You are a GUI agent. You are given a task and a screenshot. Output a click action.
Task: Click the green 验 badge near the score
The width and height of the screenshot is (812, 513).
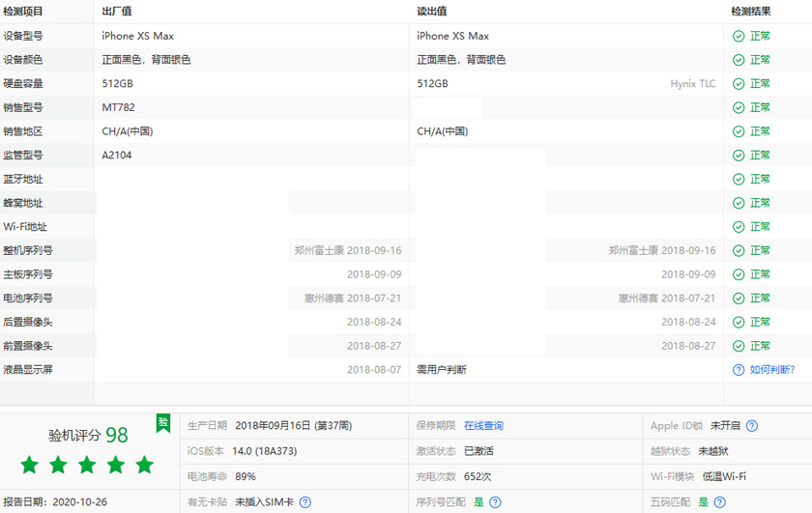(163, 422)
